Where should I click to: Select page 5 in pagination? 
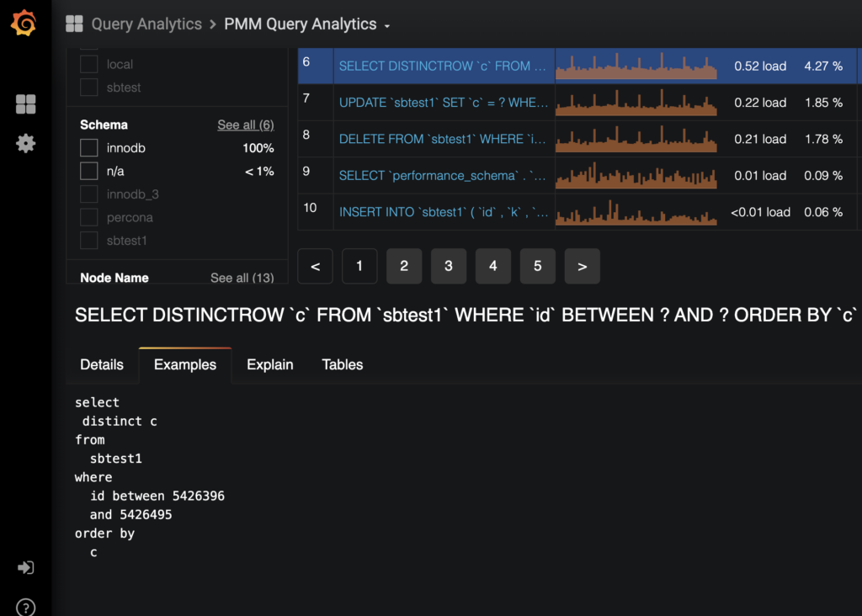click(x=538, y=266)
